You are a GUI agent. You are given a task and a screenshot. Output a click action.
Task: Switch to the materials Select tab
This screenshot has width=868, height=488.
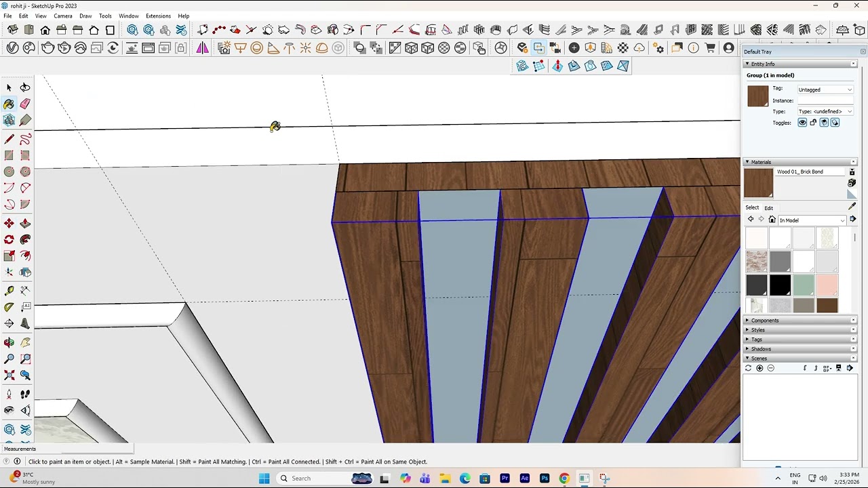click(x=752, y=207)
